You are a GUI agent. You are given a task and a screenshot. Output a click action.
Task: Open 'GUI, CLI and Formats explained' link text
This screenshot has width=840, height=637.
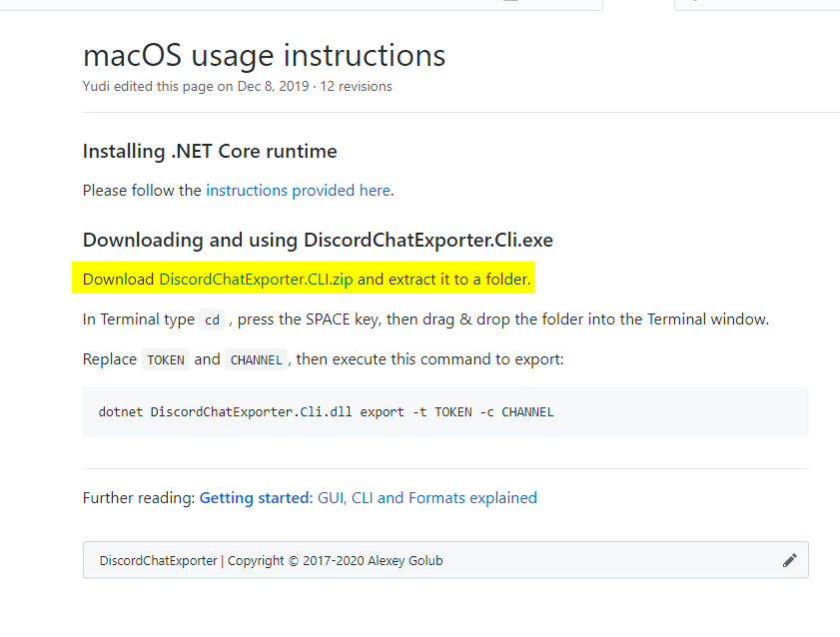(x=426, y=498)
